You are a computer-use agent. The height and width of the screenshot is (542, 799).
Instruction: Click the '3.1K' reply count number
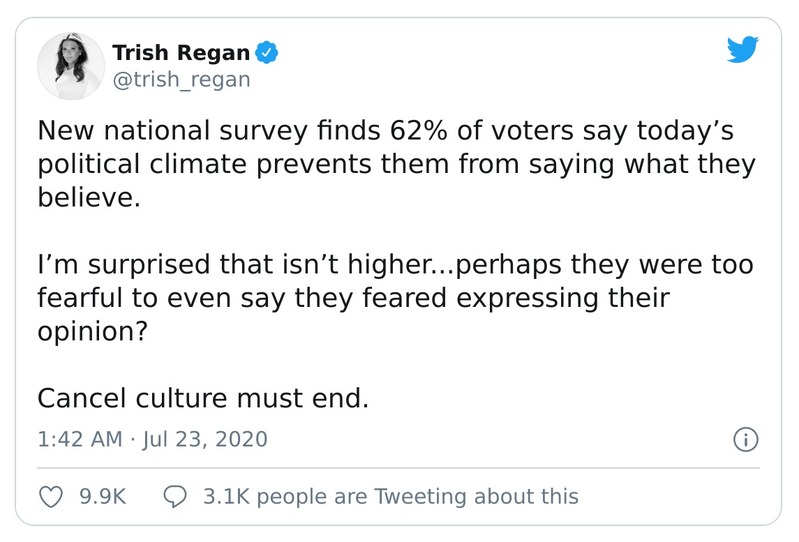pos(226,496)
